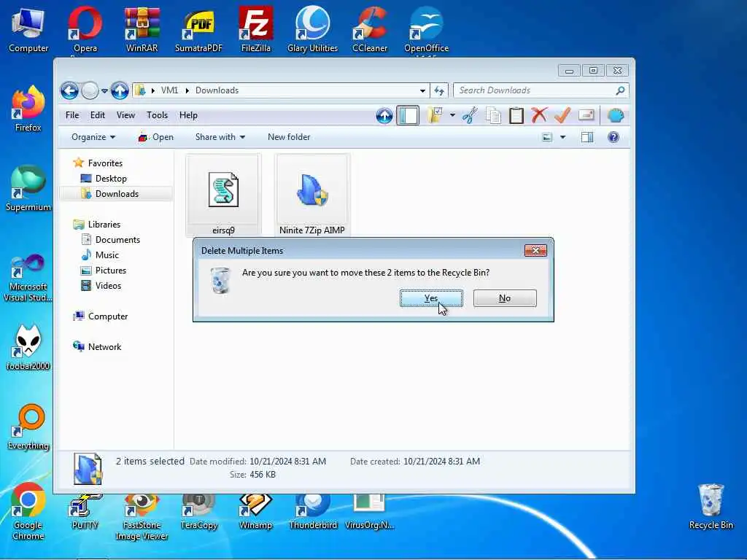Select the eirsq9 script file
The width and height of the screenshot is (747, 560).
point(223,195)
